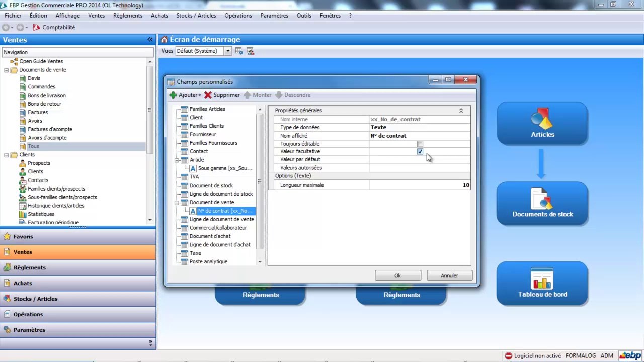
Task: Open the Paramètres menu
Action: [x=274, y=16]
